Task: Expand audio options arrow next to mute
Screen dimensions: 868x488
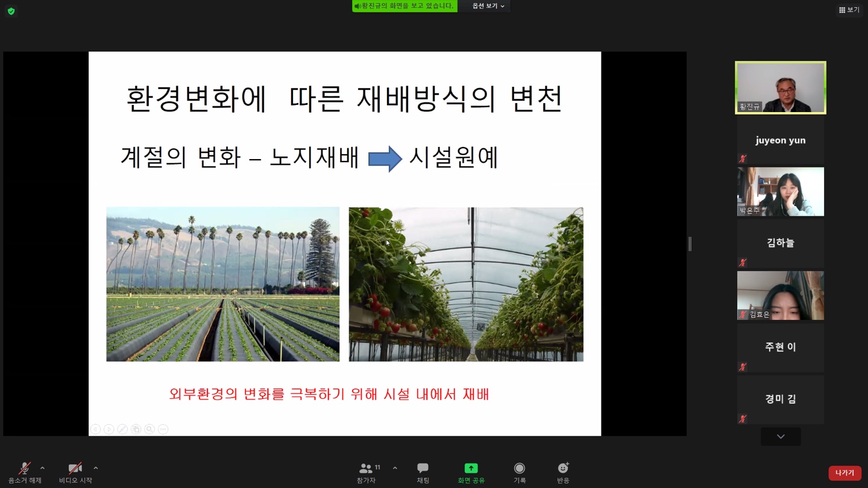Action: [42, 468]
